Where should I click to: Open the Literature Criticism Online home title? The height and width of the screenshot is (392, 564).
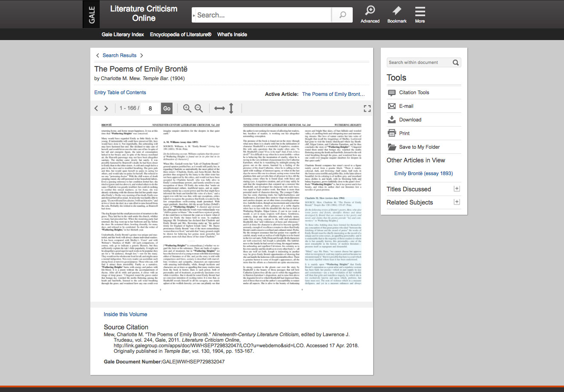(x=144, y=14)
